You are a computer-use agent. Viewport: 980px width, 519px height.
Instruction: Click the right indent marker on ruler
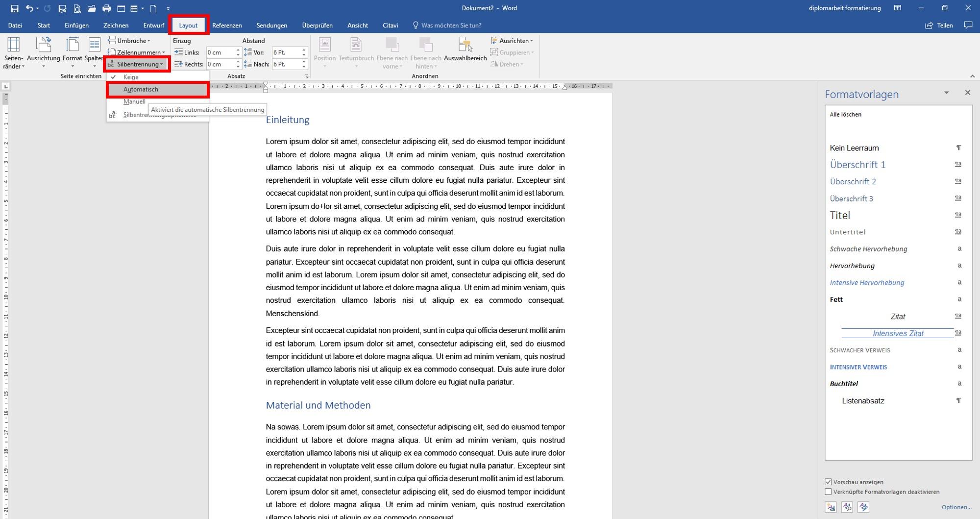pos(564,88)
